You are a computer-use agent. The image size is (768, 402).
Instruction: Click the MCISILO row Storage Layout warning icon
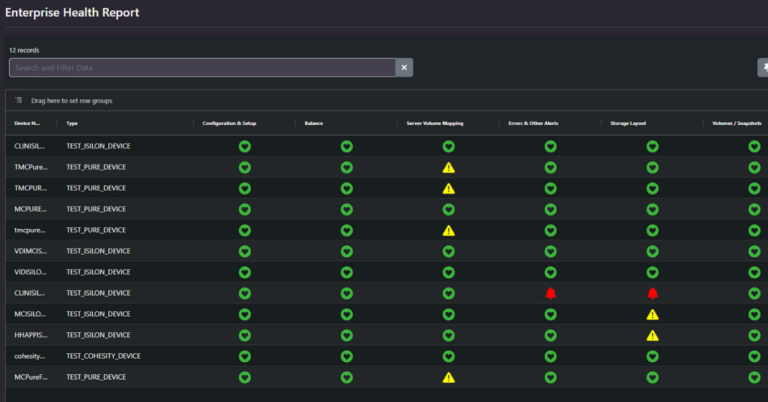click(x=652, y=314)
